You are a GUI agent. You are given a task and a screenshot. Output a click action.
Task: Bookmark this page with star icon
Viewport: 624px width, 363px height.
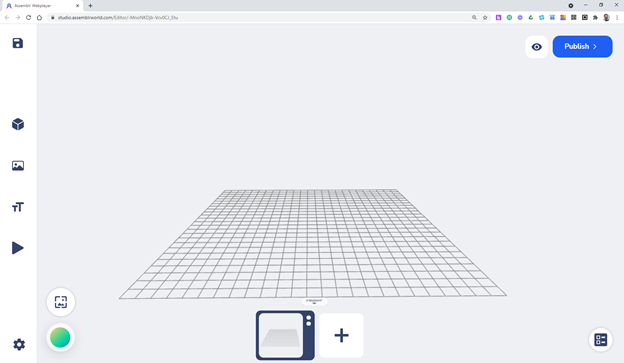click(x=485, y=18)
